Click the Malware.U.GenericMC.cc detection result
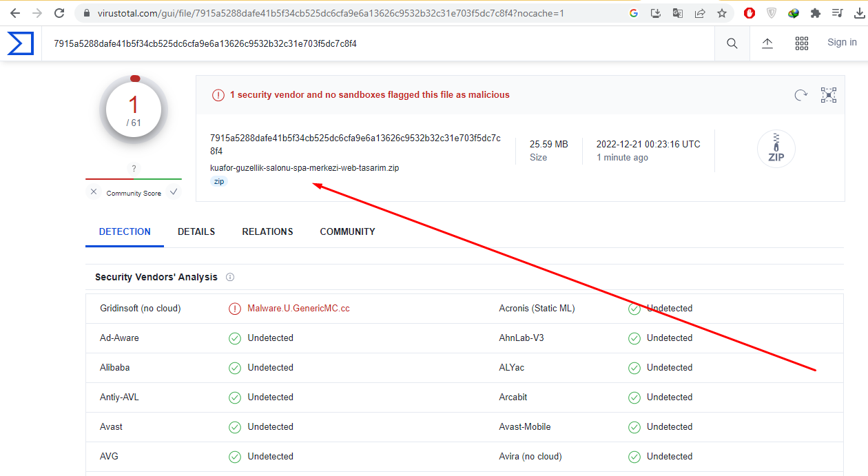Screen dimensions: 868x476 (298, 309)
